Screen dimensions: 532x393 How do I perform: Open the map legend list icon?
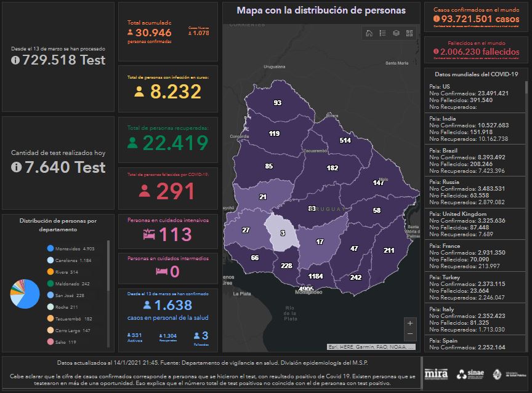(382, 33)
